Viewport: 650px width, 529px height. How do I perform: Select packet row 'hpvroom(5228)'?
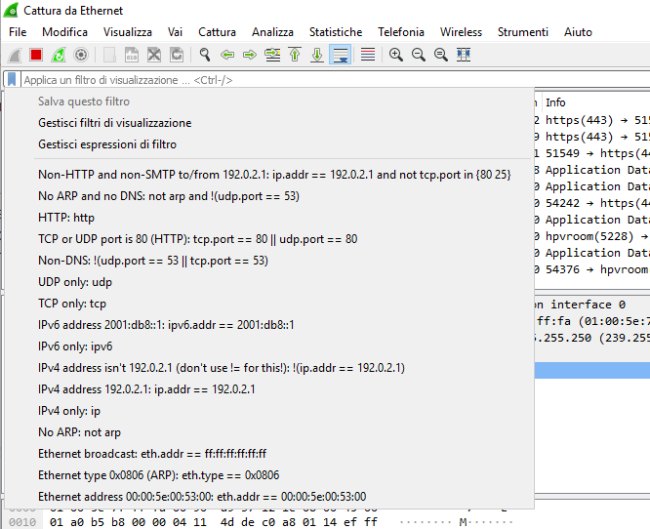click(x=592, y=236)
